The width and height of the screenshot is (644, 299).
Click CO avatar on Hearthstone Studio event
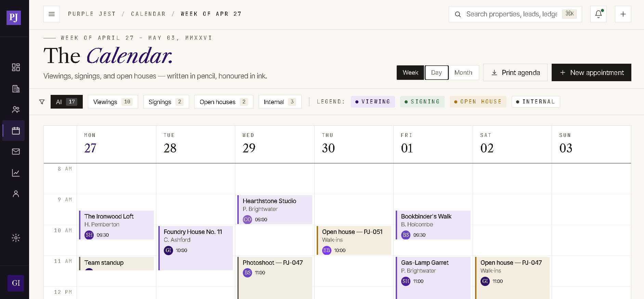pyautogui.click(x=247, y=220)
